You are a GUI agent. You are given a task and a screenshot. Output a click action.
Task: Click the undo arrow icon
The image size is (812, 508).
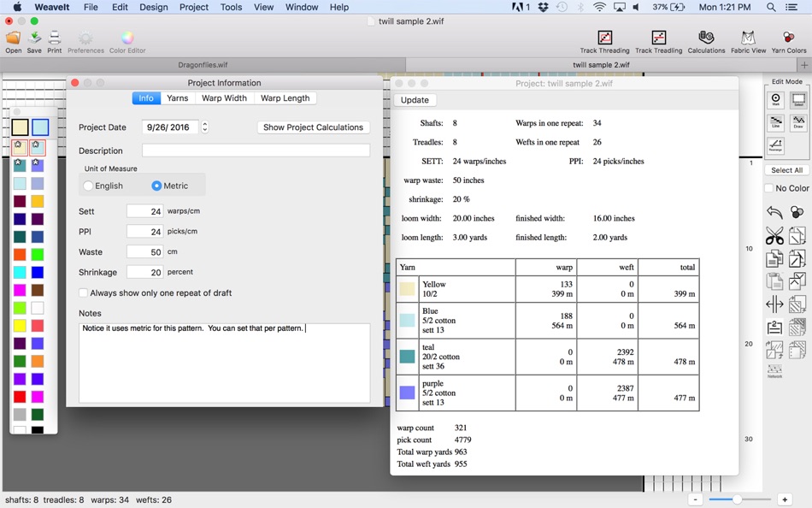[x=774, y=212]
